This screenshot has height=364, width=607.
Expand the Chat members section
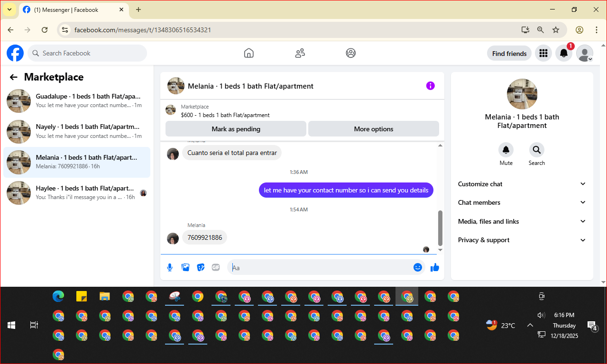point(522,202)
